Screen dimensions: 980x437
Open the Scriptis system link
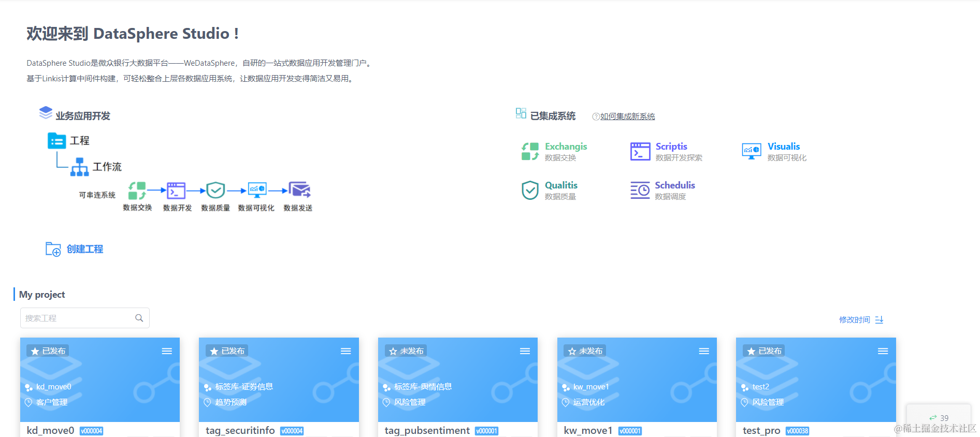coord(671,147)
